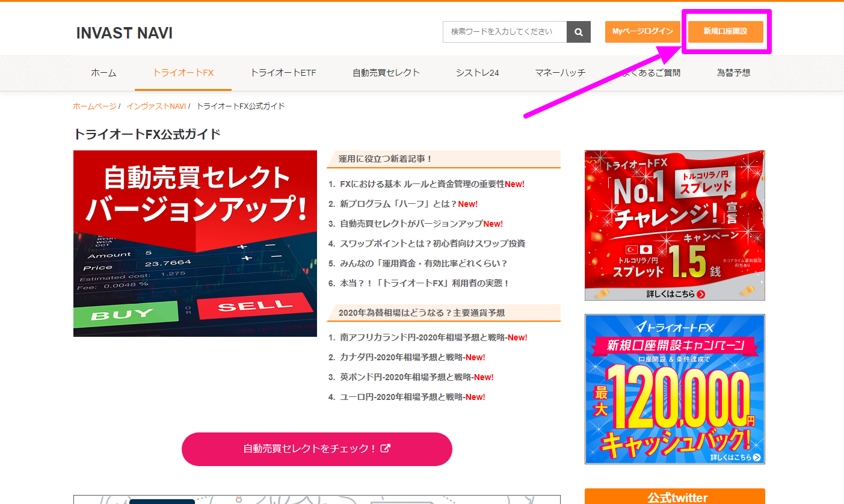The width and height of the screenshot is (844, 504).
Task: Click the magnifying glass search icon
Action: 578,32
